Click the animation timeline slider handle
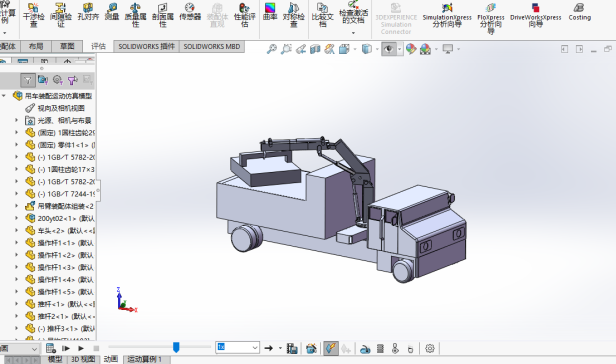The width and height of the screenshot is (616, 364). [x=176, y=347]
